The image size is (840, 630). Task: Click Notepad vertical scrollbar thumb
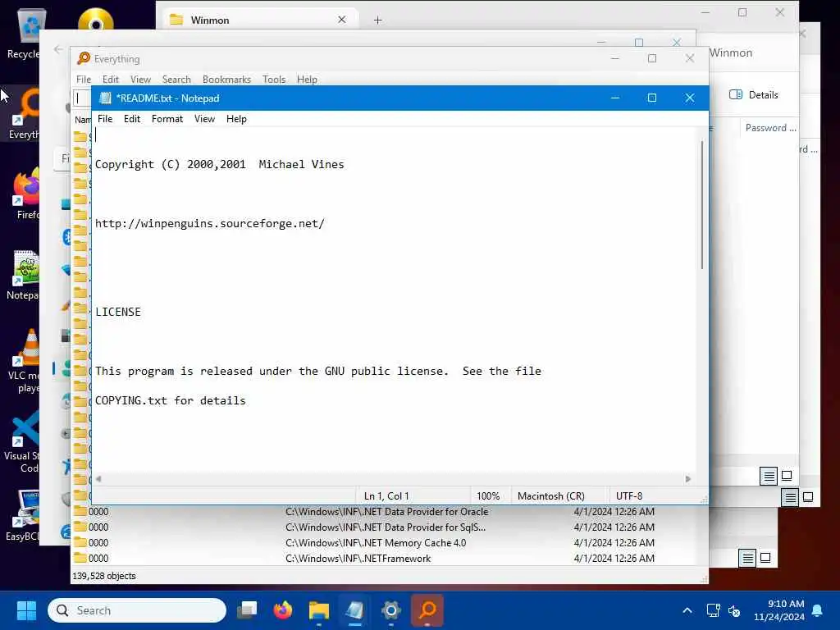click(x=702, y=205)
